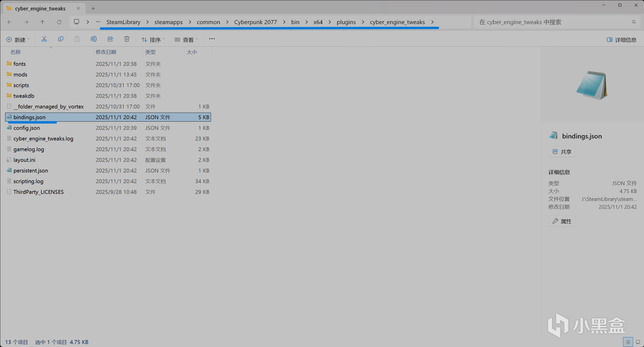Viewport: 644px width, 347px height.
Task: Click the Cut scissors icon
Action: pyautogui.click(x=44, y=39)
